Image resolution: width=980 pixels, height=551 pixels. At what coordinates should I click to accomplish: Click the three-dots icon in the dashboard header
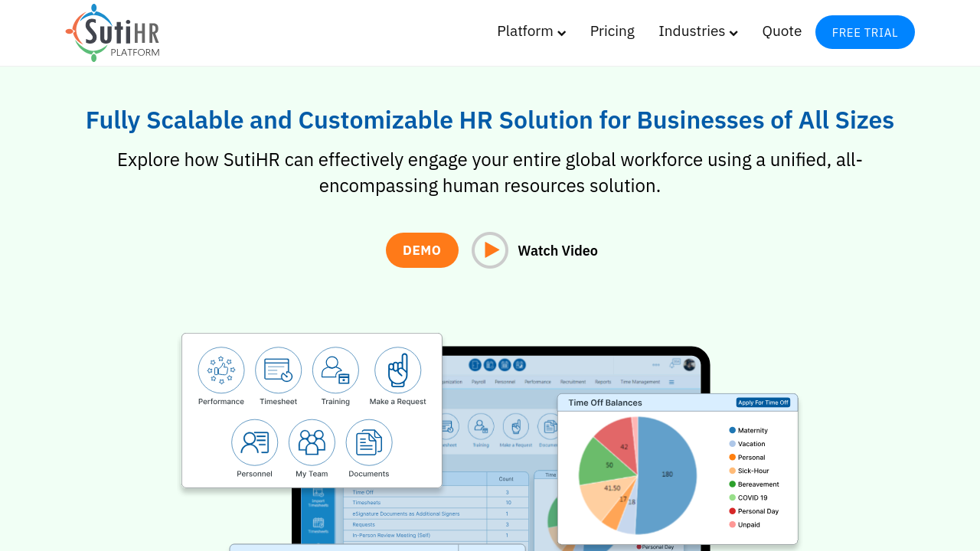[x=656, y=364]
